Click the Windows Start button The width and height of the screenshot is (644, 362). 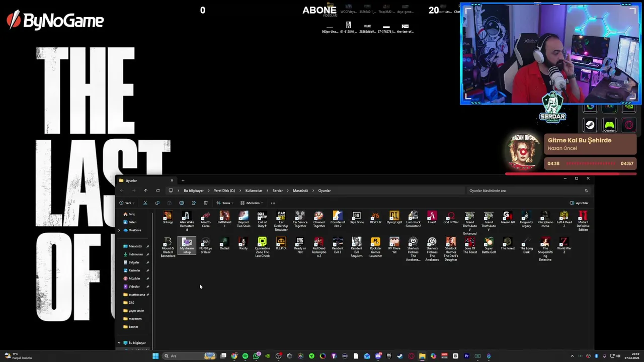tap(155, 356)
